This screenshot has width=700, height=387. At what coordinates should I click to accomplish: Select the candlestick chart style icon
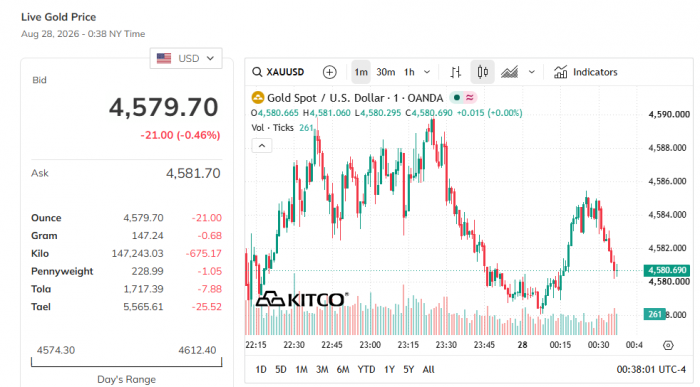pyautogui.click(x=482, y=72)
